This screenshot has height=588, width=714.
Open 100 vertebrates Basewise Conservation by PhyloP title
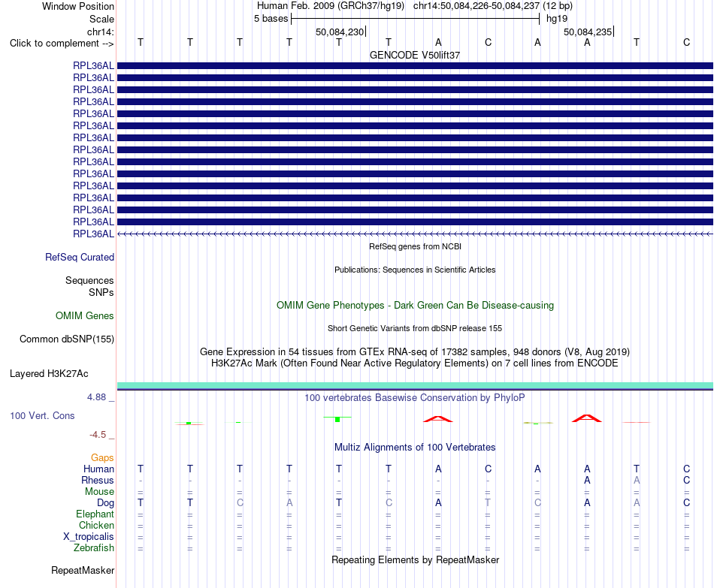pyautogui.click(x=415, y=398)
